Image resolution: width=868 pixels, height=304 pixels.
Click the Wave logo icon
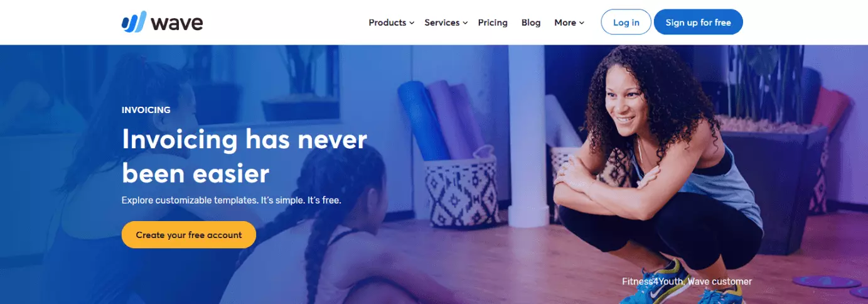[x=134, y=22]
